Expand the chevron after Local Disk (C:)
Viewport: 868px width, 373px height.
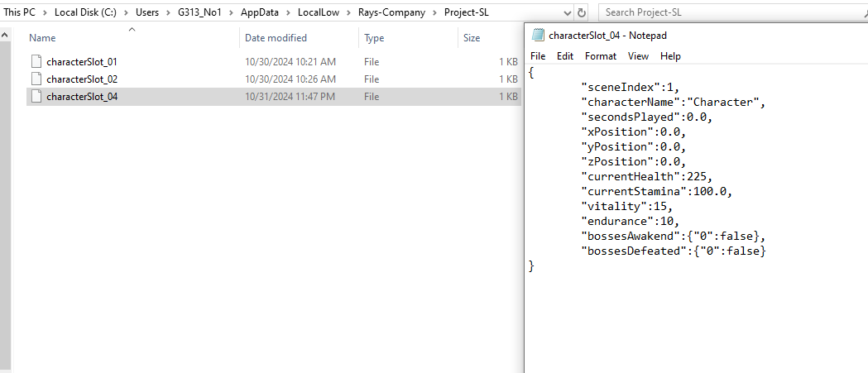coord(126,12)
